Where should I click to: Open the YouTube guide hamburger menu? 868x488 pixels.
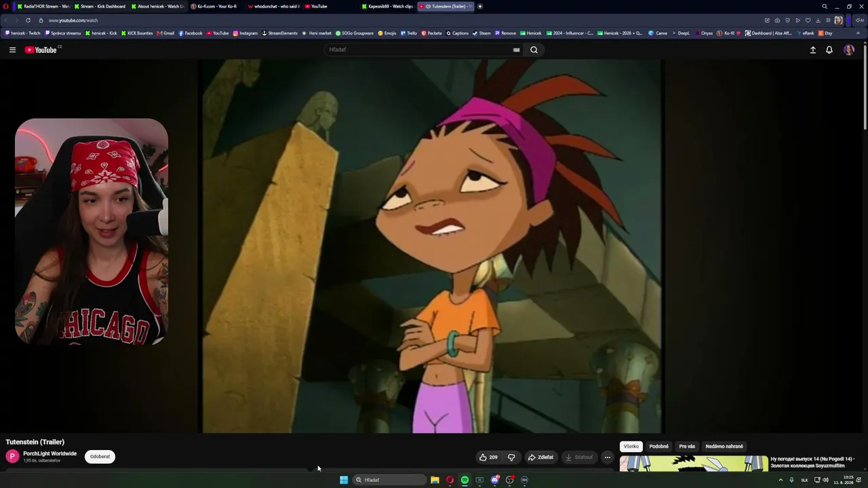pos(12,49)
